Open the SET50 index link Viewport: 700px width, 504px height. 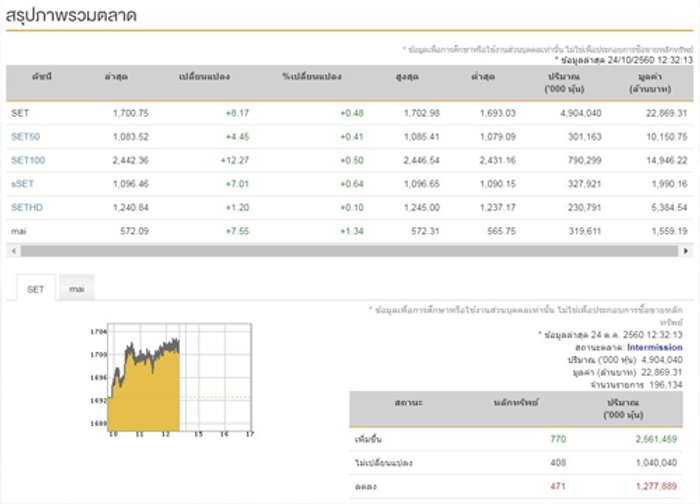click(25, 137)
